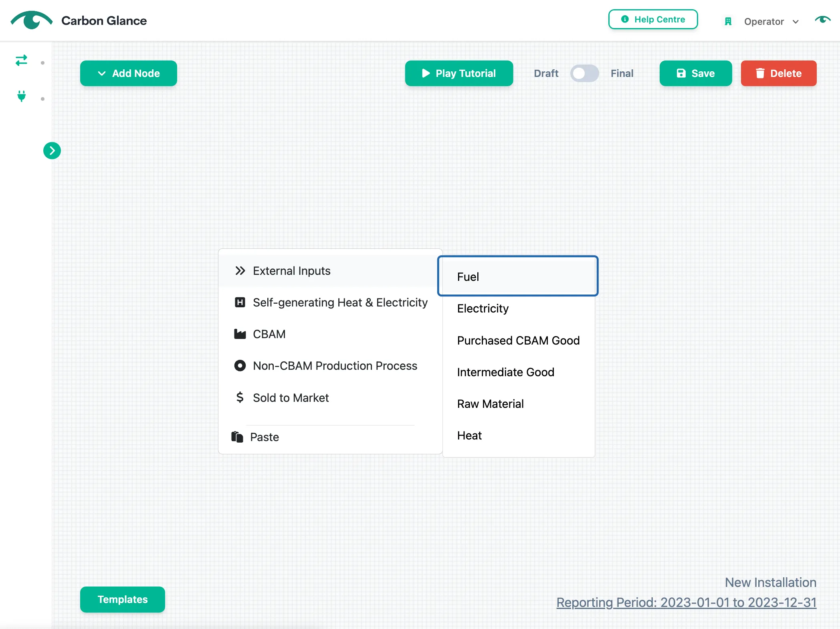
Task: Select Self-generating Heat & Electricity entry
Action: coord(330,302)
